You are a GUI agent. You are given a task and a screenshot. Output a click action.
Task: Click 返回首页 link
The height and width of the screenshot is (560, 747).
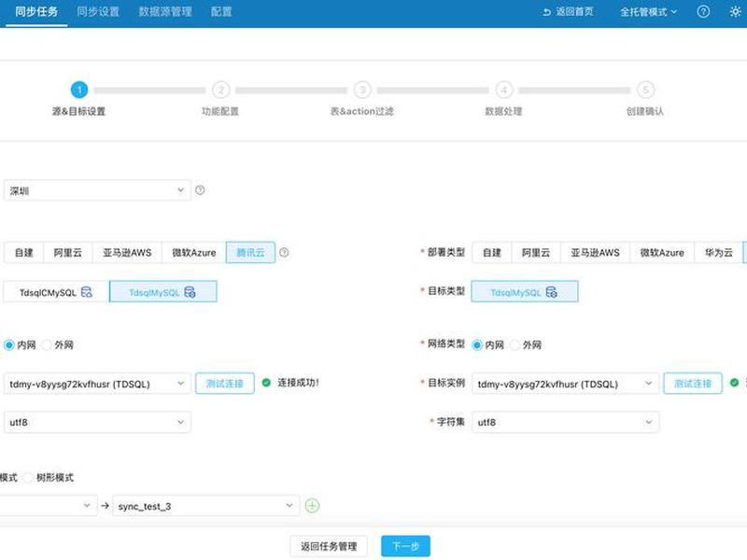[574, 12]
